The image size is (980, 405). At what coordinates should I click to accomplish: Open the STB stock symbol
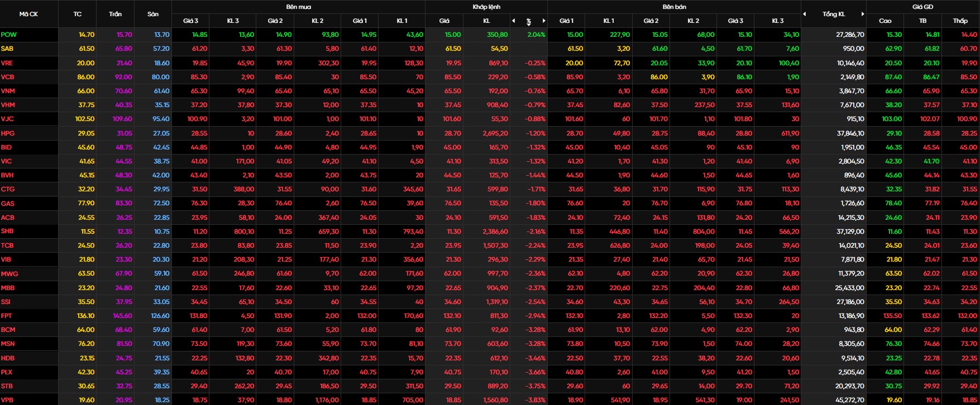(x=7, y=386)
